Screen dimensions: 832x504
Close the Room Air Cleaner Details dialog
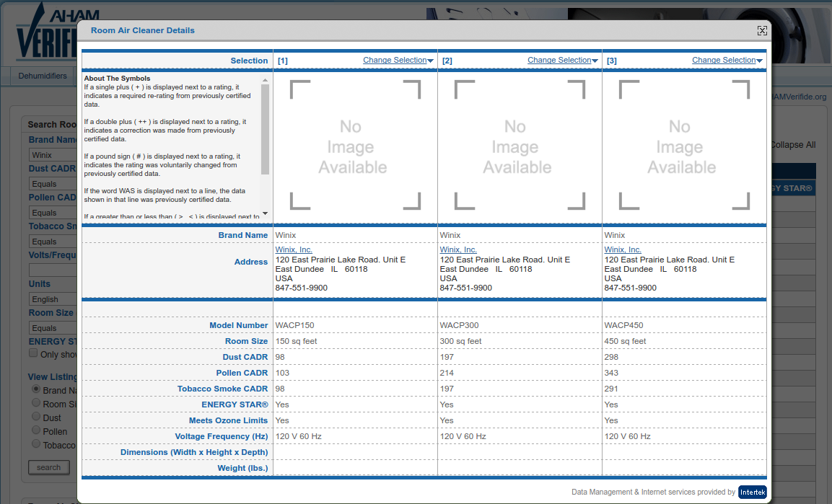tap(762, 31)
